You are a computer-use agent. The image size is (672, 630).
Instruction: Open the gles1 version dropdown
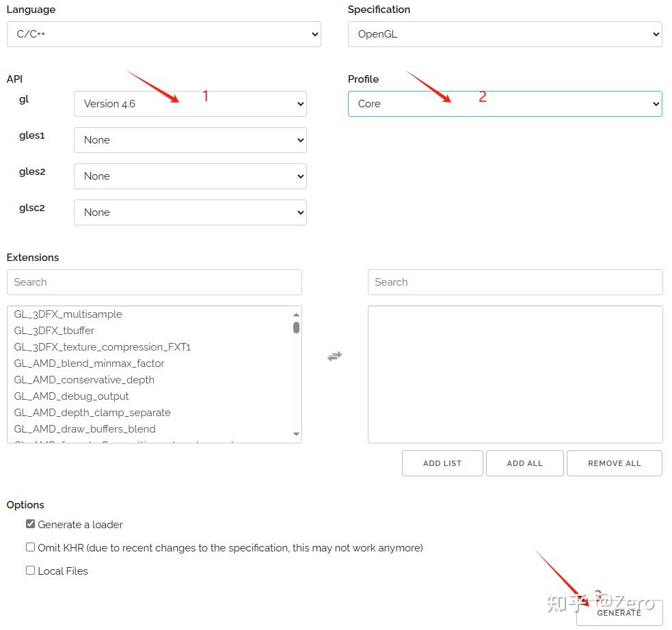click(x=190, y=140)
